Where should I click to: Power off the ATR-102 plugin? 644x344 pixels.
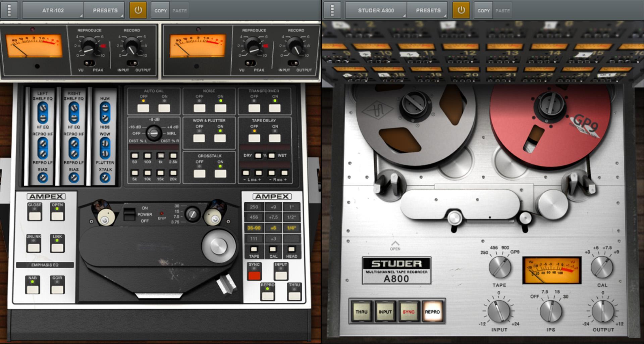coord(139,10)
